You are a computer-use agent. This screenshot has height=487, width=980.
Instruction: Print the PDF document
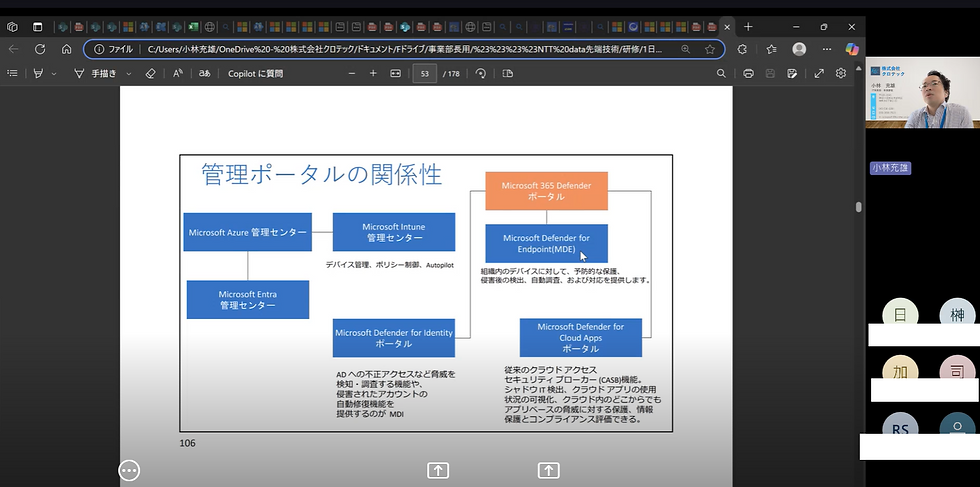(x=748, y=73)
